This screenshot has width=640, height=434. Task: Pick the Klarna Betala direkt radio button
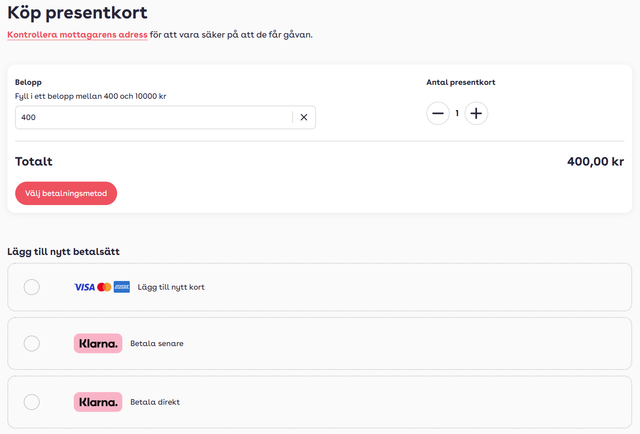click(32, 402)
